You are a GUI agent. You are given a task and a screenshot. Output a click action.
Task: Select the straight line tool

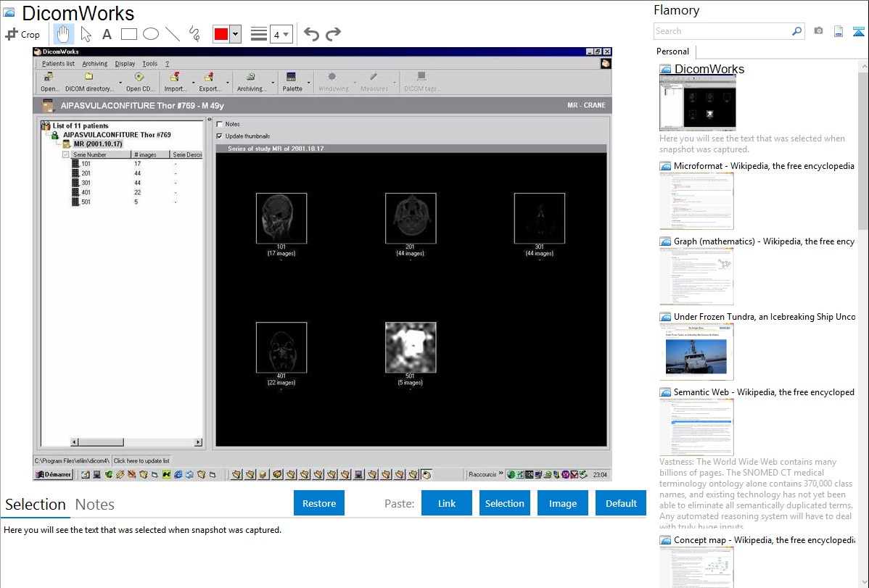(173, 34)
